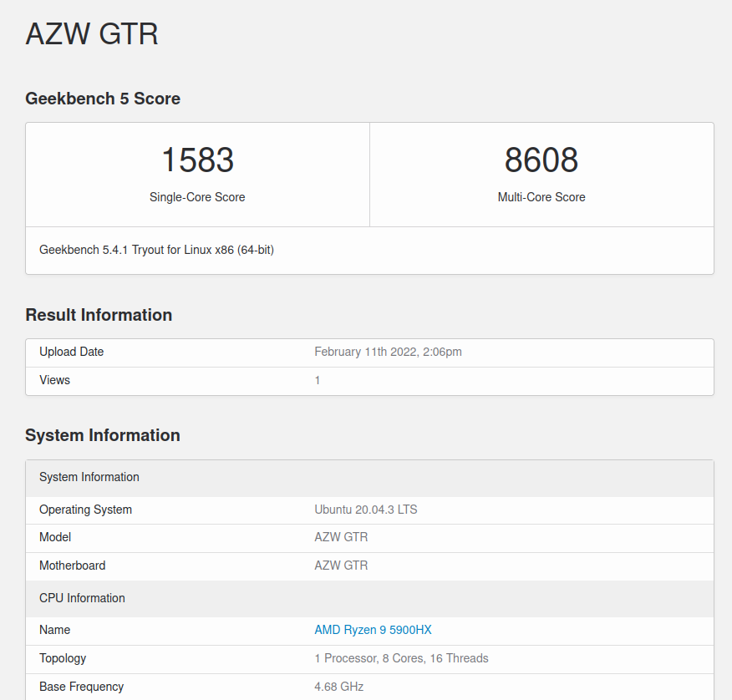Viewport: 732px width, 700px height.
Task: Select the 4.68 GHz base frequency value
Action: (339, 687)
